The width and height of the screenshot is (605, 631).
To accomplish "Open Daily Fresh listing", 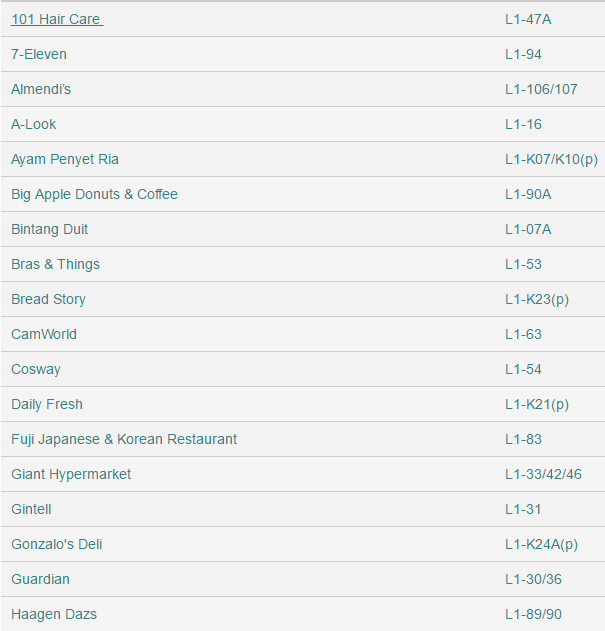I will click(47, 404).
